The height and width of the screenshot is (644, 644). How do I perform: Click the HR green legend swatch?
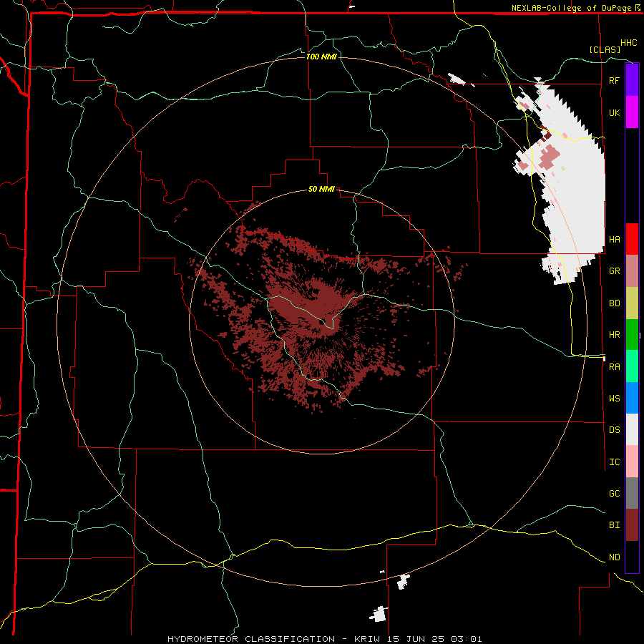coord(632,334)
